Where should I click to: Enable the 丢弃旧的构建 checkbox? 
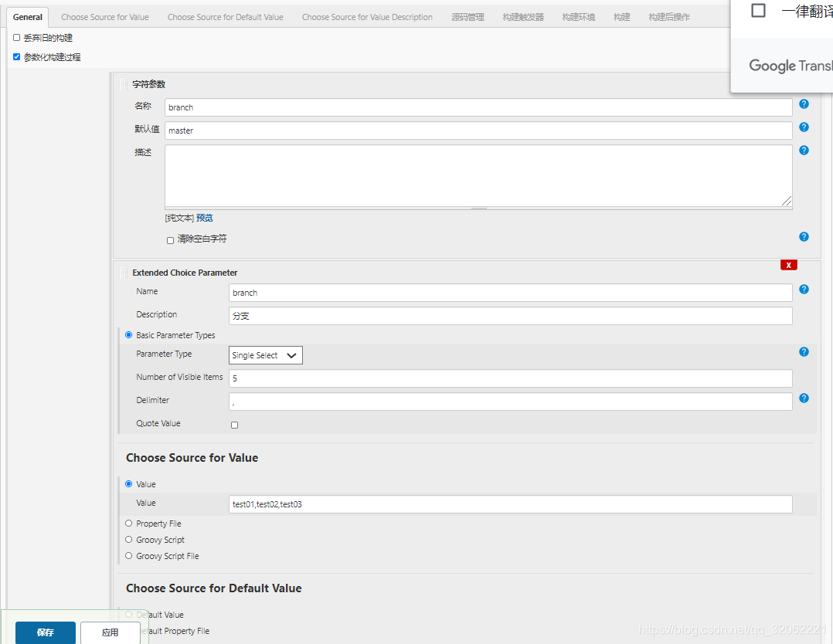[16, 37]
